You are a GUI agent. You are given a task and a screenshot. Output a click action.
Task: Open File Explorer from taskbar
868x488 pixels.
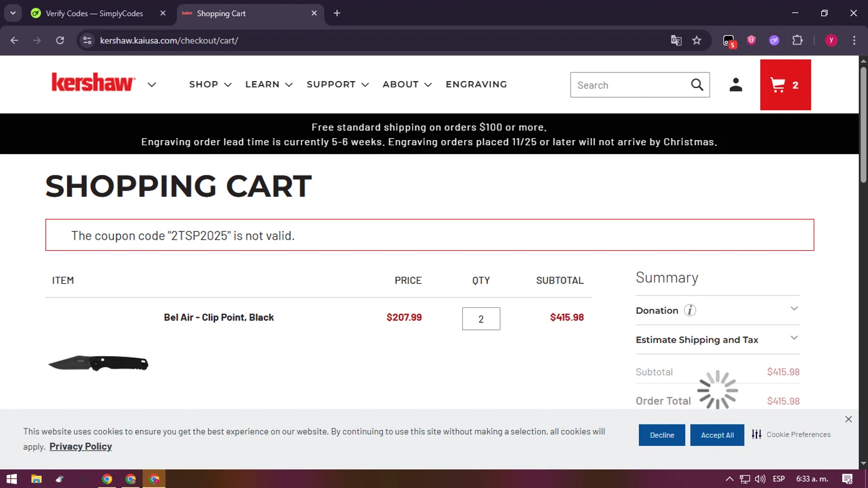pos(36,479)
